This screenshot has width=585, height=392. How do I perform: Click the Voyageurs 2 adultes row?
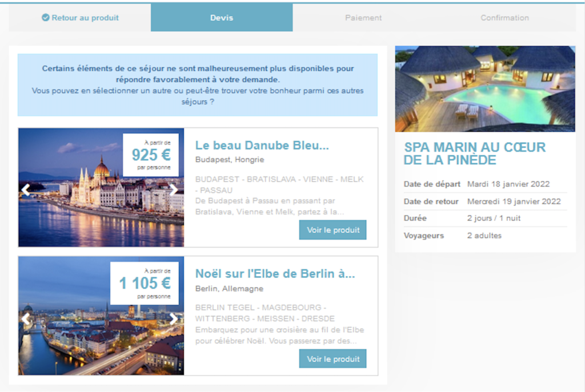pos(484,236)
